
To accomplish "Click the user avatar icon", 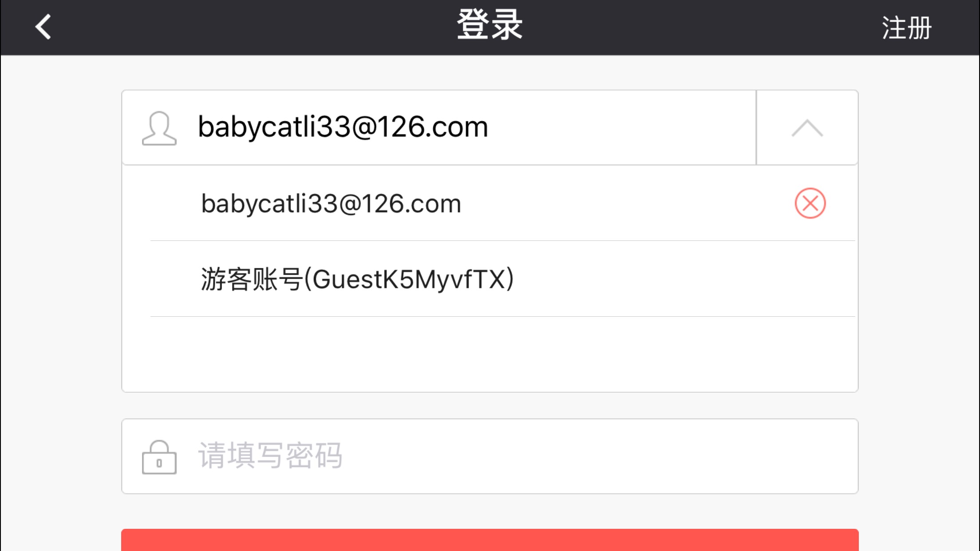I will (159, 128).
